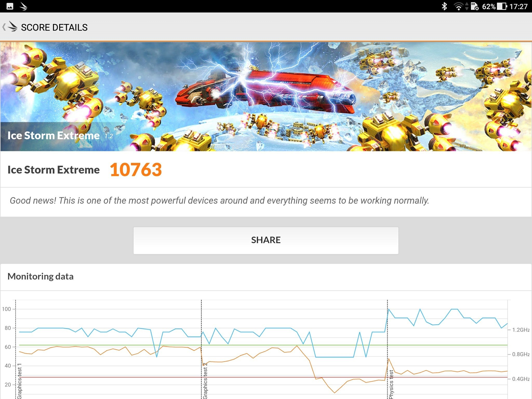This screenshot has width=532, height=399.
Task: Tap the 'Good news!' result message
Action: 220,201
